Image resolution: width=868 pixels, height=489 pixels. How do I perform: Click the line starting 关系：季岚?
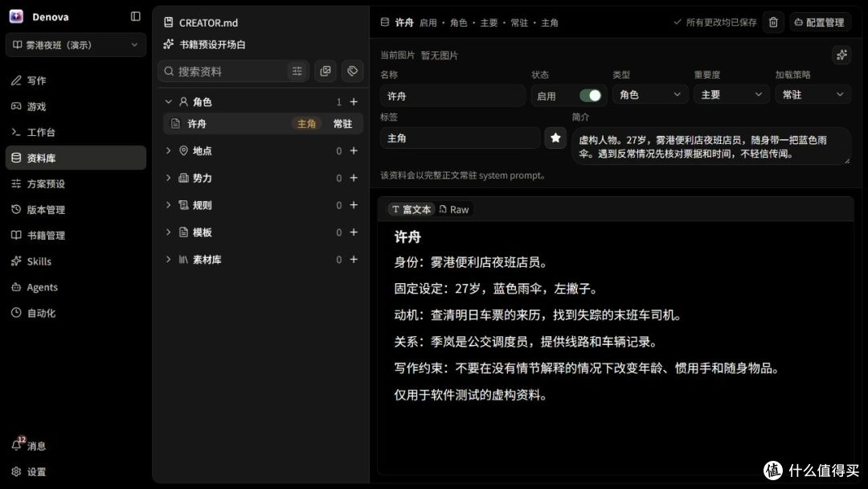click(527, 342)
